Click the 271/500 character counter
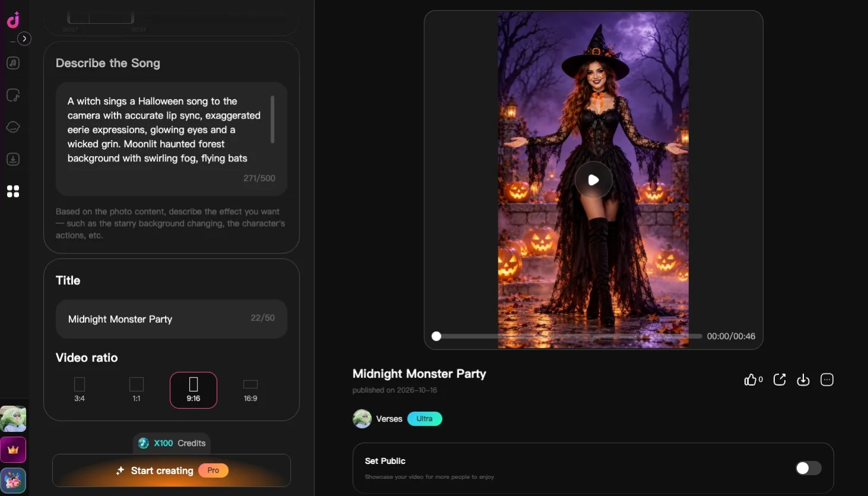The width and height of the screenshot is (868, 496). (259, 178)
